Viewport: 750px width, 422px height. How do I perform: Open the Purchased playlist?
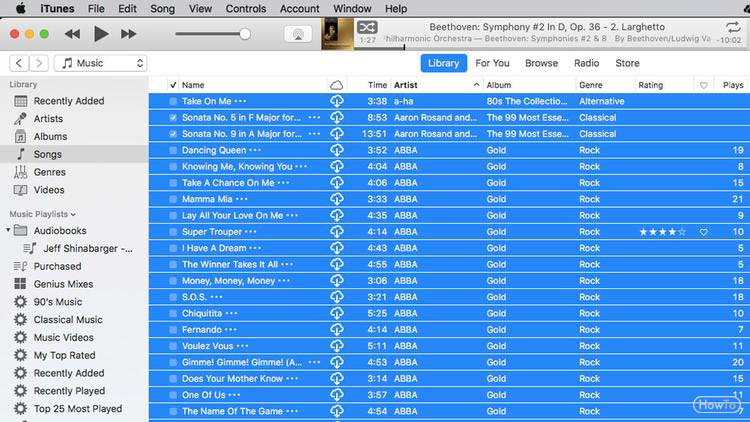57,266
